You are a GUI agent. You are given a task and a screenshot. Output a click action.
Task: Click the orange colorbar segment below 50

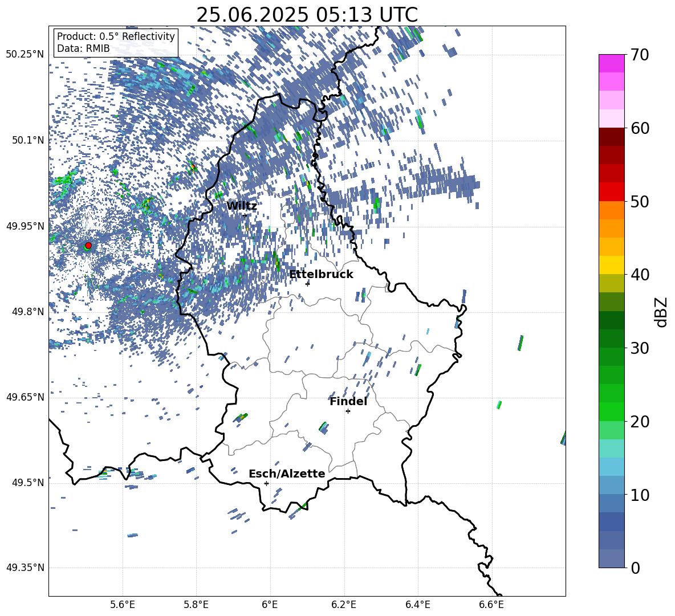[x=612, y=210]
